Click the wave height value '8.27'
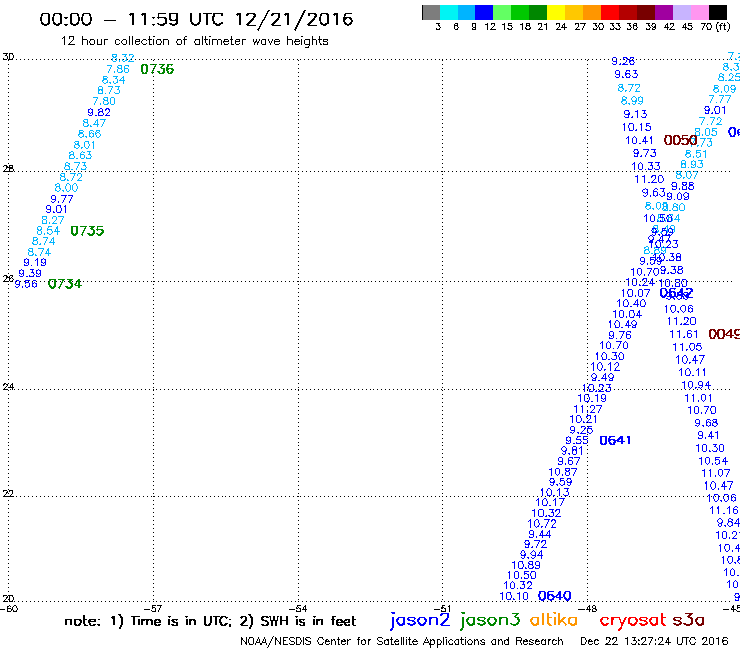This screenshot has height=650, width=740. [52, 220]
